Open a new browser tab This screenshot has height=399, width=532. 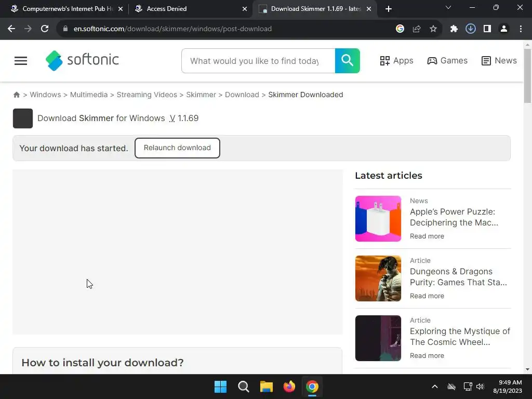(x=389, y=9)
